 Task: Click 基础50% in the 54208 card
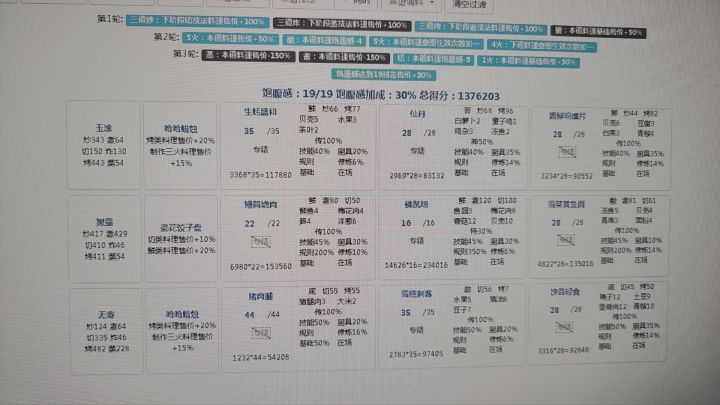point(315,343)
